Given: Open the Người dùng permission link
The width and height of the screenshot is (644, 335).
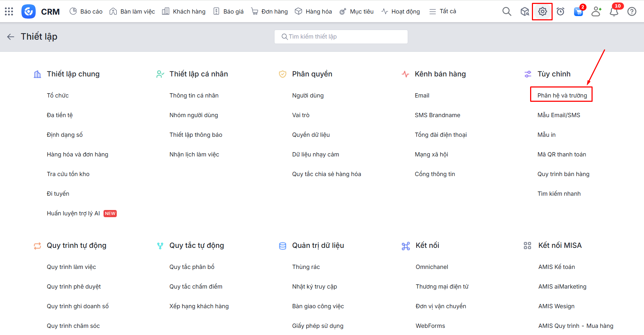Looking at the screenshot, I should pos(308,95).
